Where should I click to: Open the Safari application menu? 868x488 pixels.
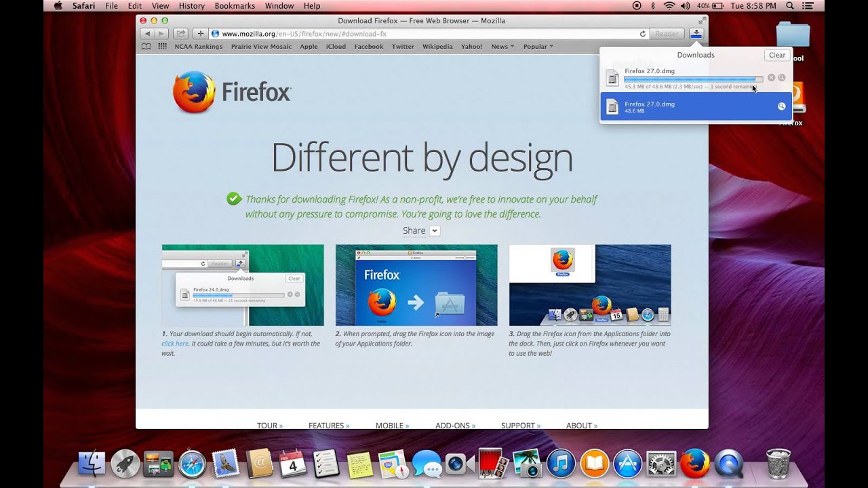pos(84,5)
